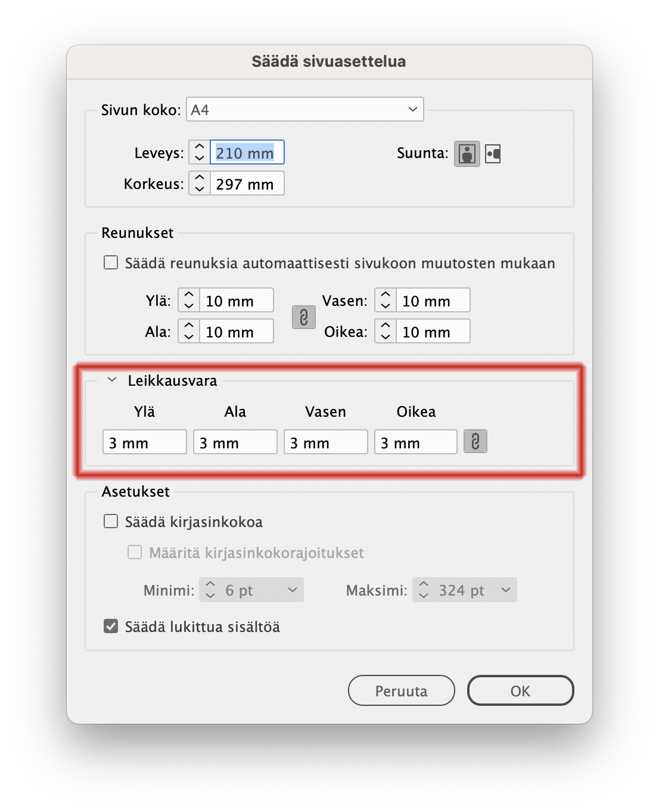Decrease Oikea margin using its stepper
The height and width of the screenshot is (812, 659).
coord(384,337)
